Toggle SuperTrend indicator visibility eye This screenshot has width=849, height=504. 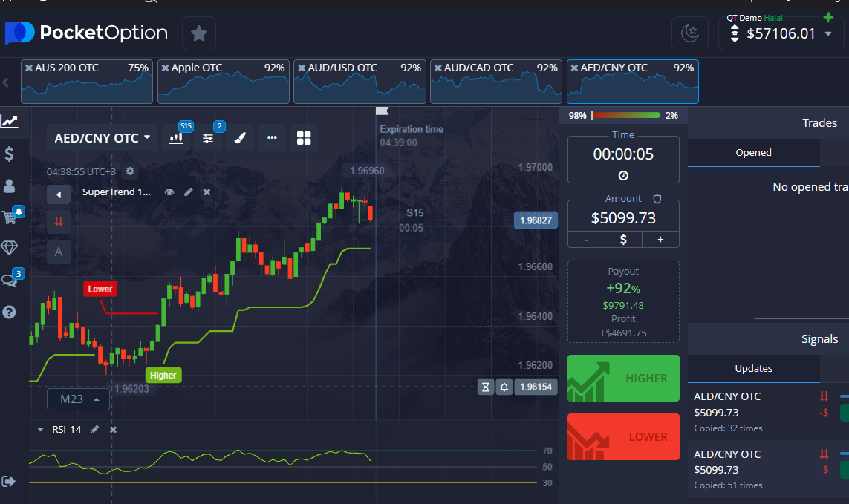169,192
